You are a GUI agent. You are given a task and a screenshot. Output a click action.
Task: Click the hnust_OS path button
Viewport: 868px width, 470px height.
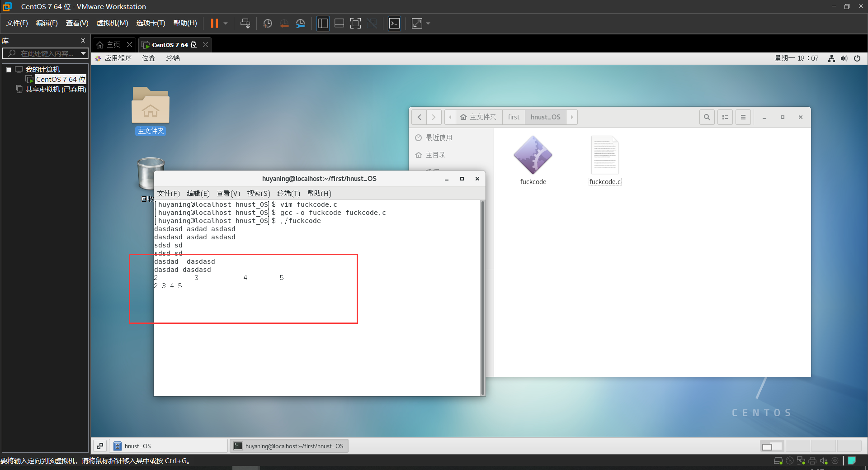pos(546,117)
